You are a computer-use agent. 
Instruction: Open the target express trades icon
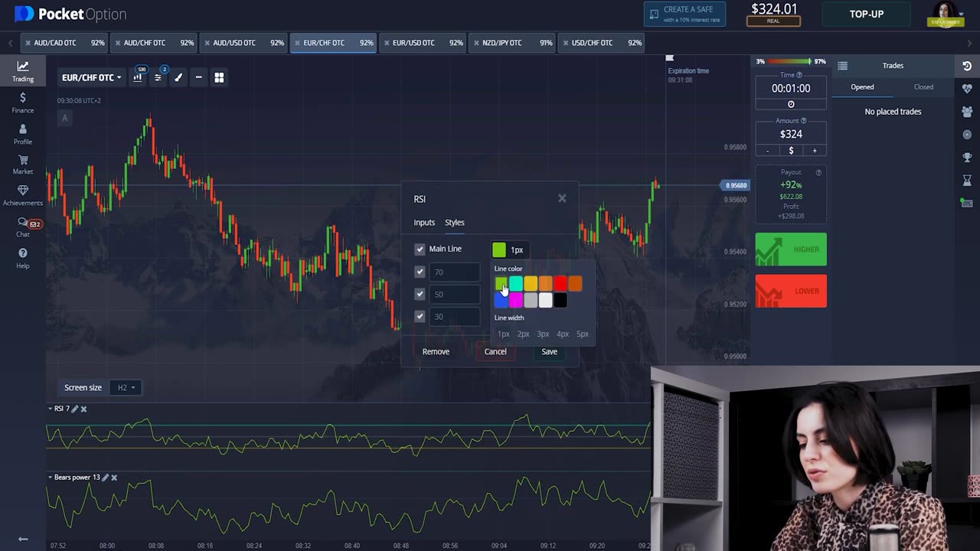[x=967, y=135]
